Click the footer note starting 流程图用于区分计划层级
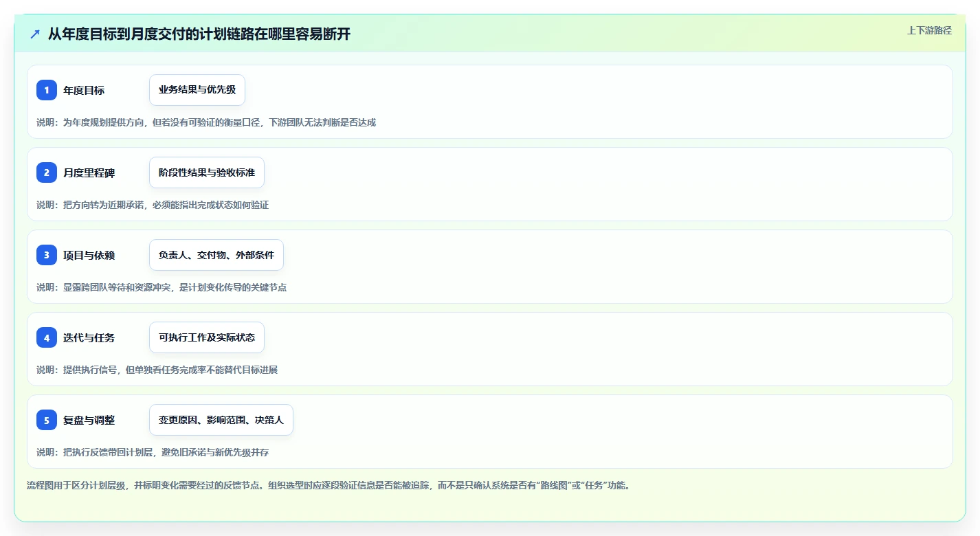Viewport: 980px width, 536px height. coord(328,485)
